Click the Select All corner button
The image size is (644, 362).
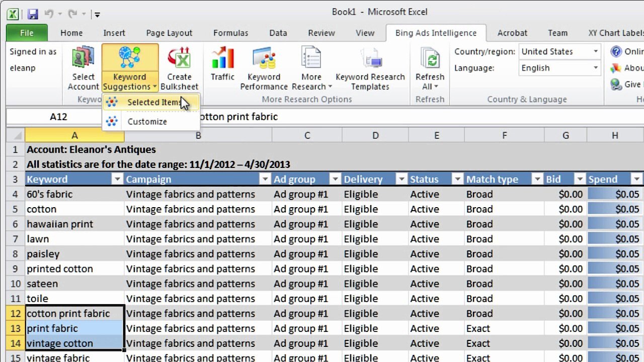tap(16, 135)
